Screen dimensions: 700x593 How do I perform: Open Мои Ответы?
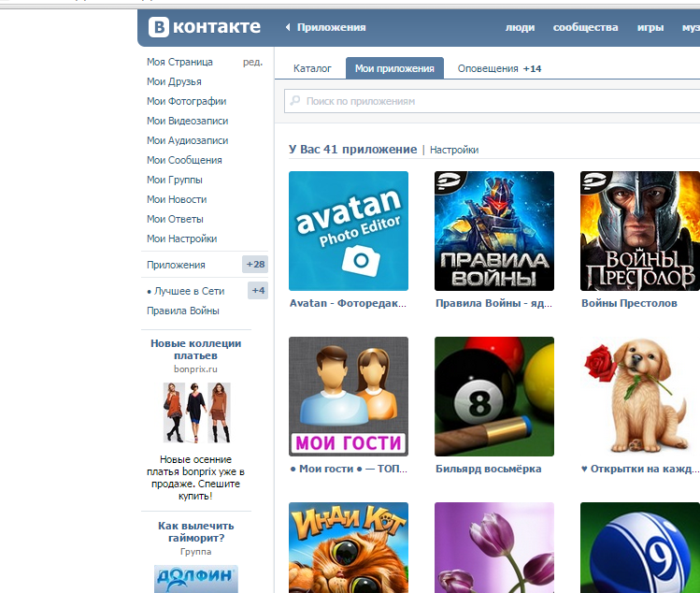coord(175,219)
